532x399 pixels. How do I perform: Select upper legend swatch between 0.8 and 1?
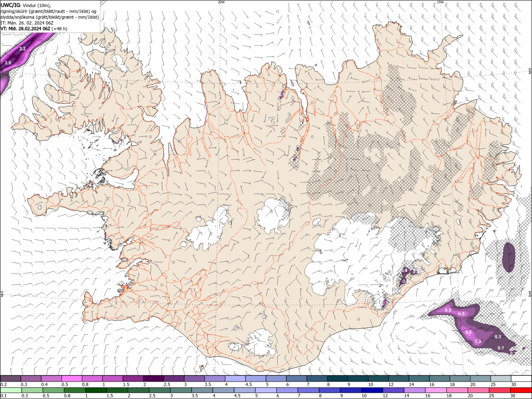[92, 378]
